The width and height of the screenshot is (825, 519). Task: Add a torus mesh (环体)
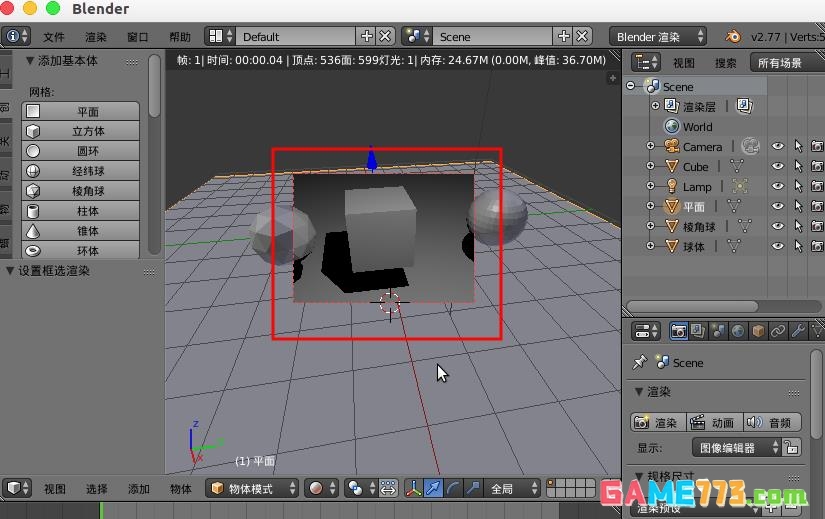coord(81,250)
